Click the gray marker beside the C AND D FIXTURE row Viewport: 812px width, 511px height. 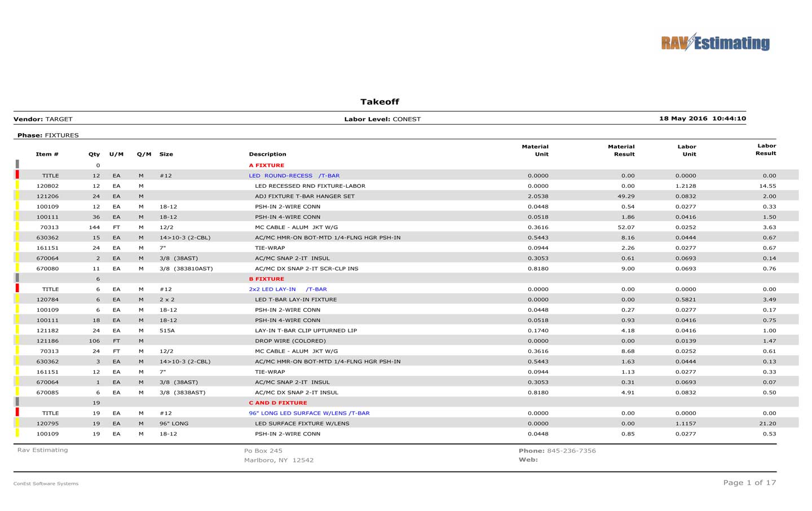coord(17,402)
